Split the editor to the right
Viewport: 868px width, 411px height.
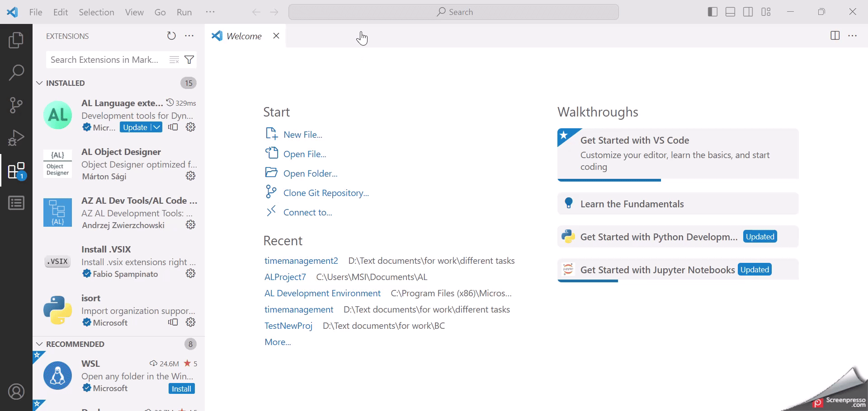(x=835, y=36)
